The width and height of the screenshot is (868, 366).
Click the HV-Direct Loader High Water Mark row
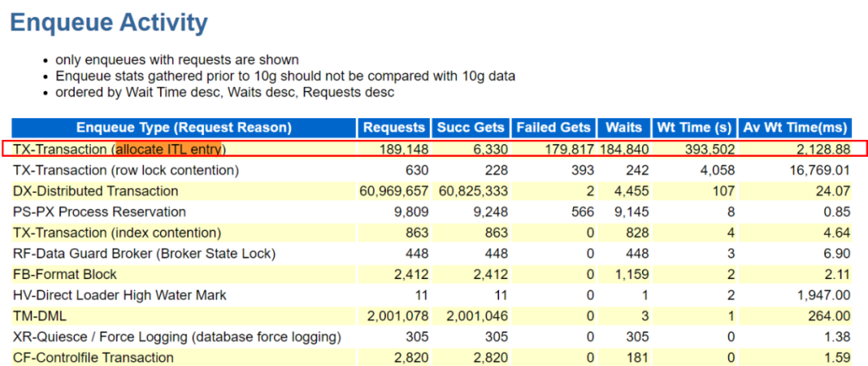(x=432, y=295)
